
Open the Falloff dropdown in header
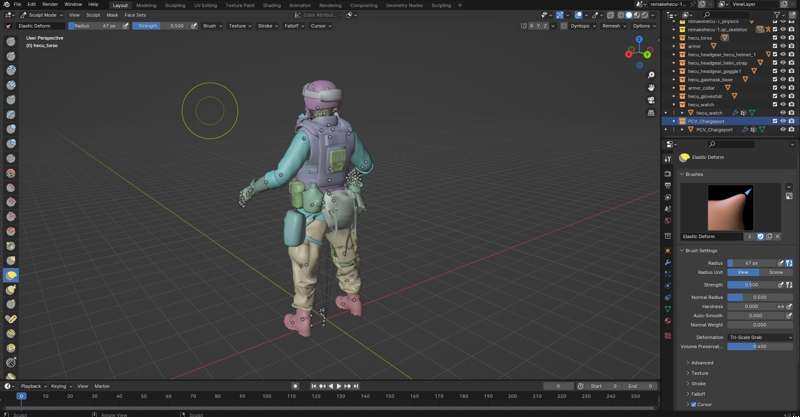click(292, 26)
